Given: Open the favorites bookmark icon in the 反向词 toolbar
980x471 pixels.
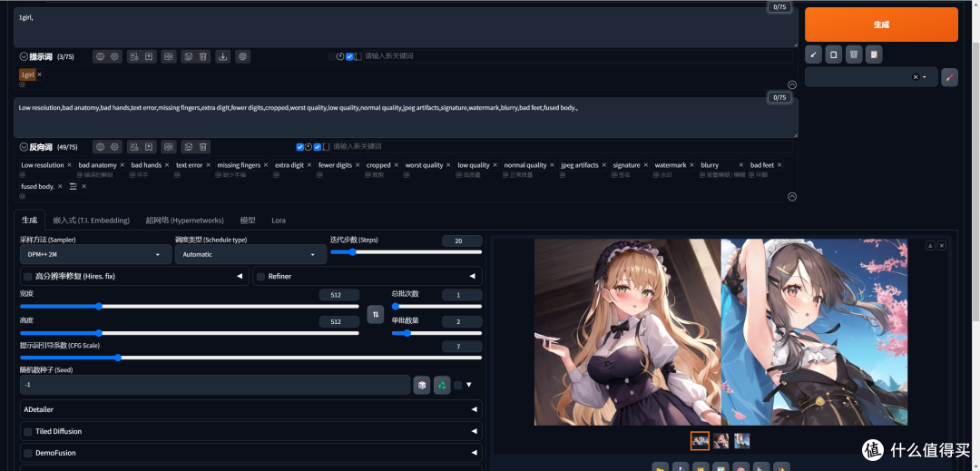Looking at the screenshot, I should tap(149, 147).
